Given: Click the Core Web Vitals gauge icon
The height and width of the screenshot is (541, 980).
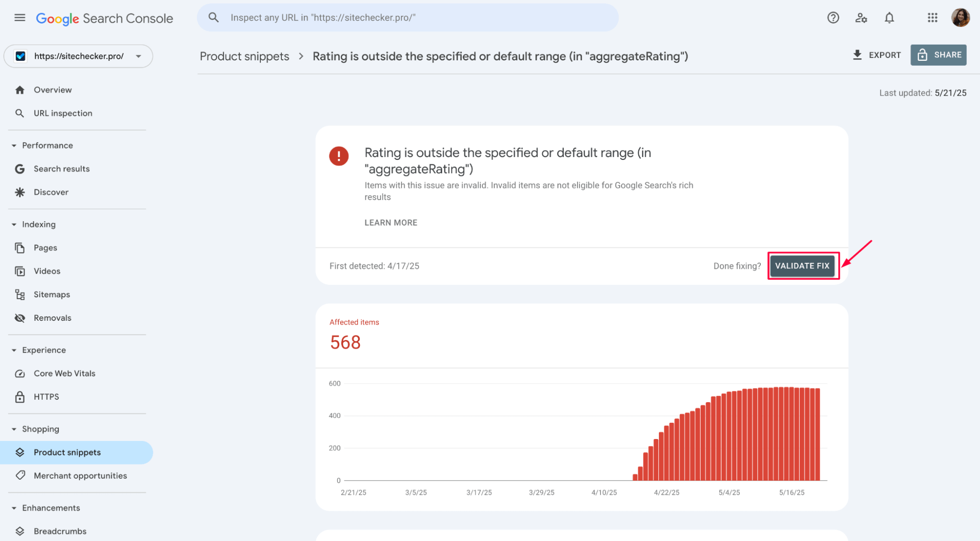Looking at the screenshot, I should point(20,373).
